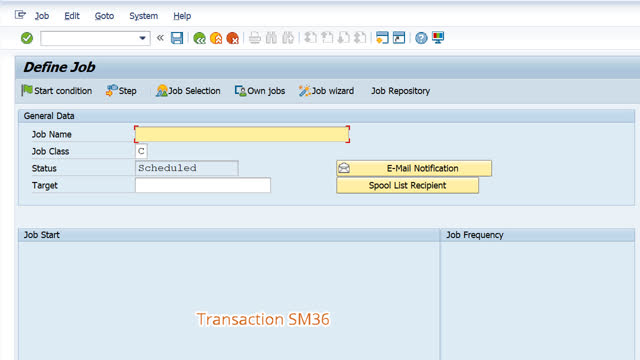Open the command field dropdown arrow
Image resolution: width=640 pixels, height=360 pixels.
142,38
